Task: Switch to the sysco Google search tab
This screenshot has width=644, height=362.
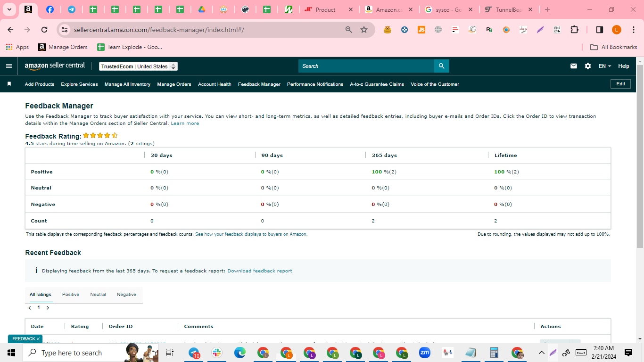Action: click(449, 9)
